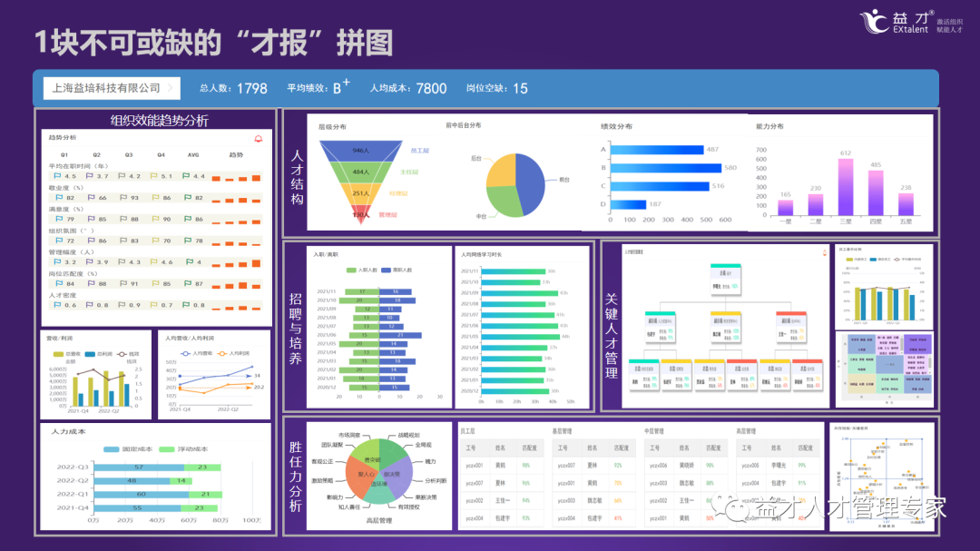
Task: Toggle the 钱效 line legend
Action: pyautogui.click(x=128, y=354)
